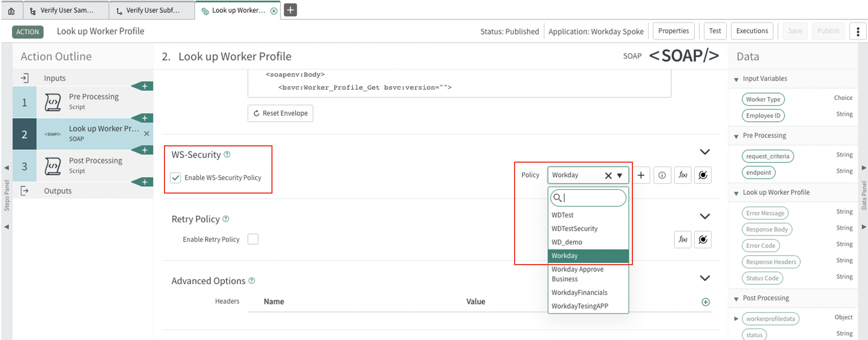Add step after Post Processing
The width and height of the screenshot is (868, 340).
click(x=144, y=182)
